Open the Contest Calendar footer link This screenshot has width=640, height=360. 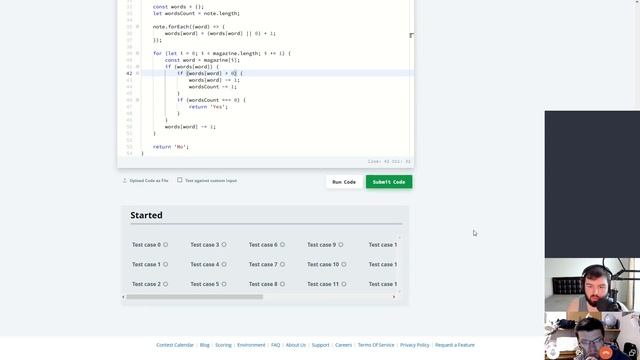[175, 345]
